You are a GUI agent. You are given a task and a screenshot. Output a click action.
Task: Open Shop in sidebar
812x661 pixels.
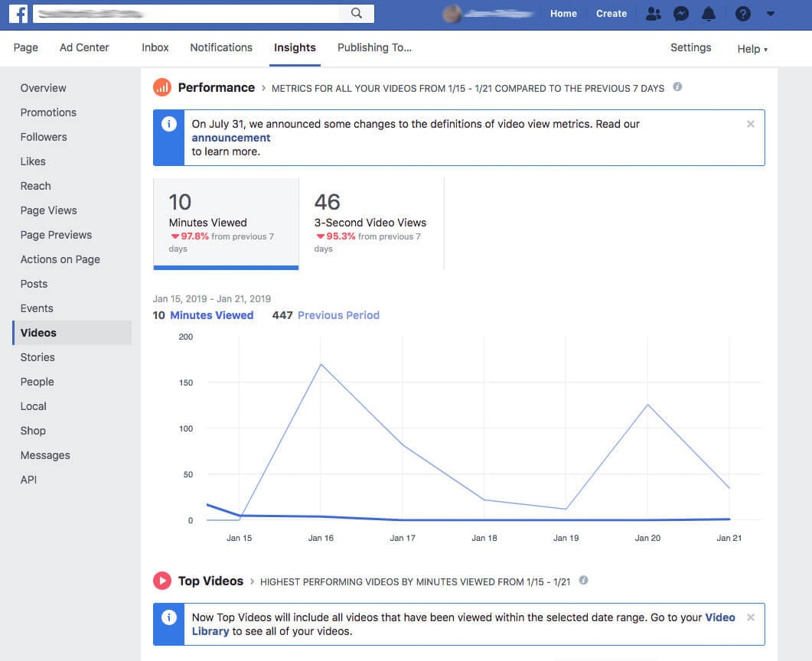click(33, 431)
